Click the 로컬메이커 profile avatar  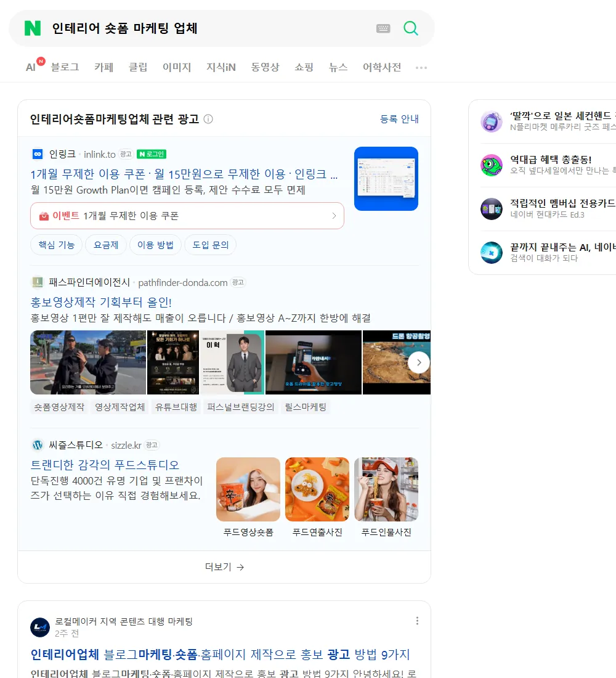tap(40, 627)
